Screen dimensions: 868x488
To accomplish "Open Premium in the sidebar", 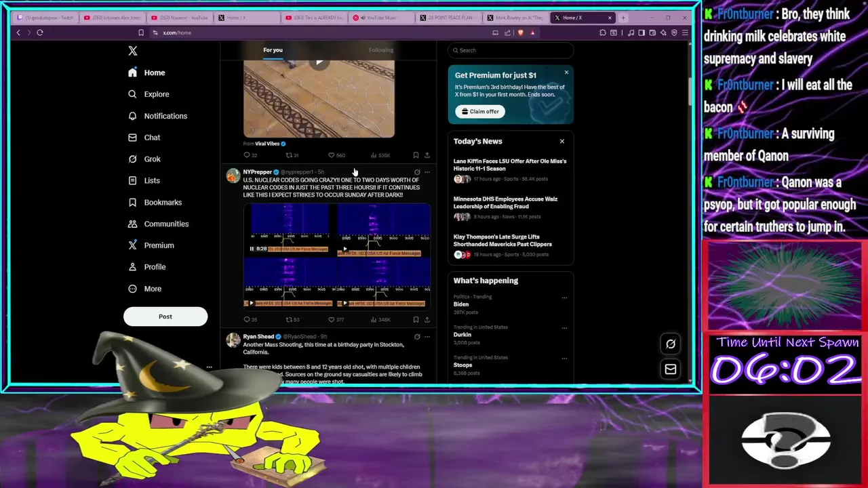I will [x=151, y=245].
